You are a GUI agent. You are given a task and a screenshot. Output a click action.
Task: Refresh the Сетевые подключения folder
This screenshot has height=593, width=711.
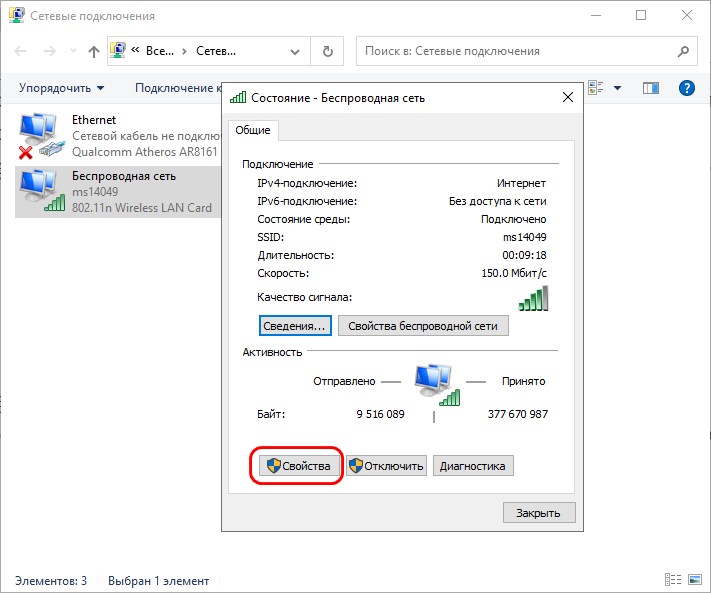[x=327, y=51]
